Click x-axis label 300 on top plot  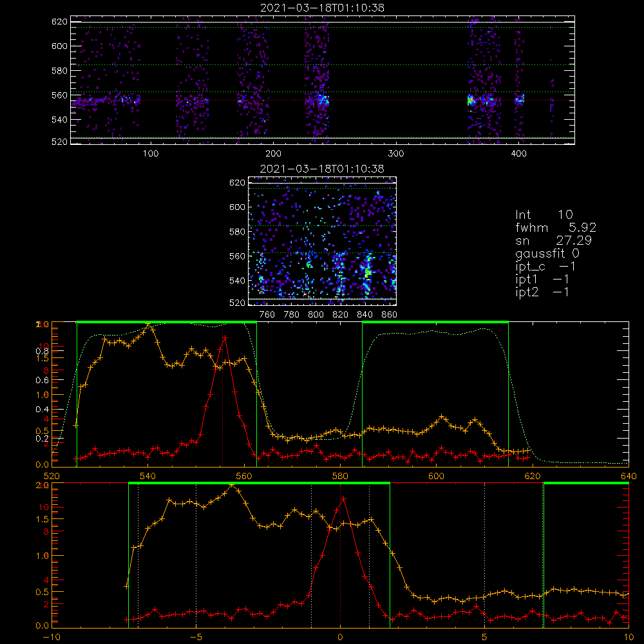point(396,154)
